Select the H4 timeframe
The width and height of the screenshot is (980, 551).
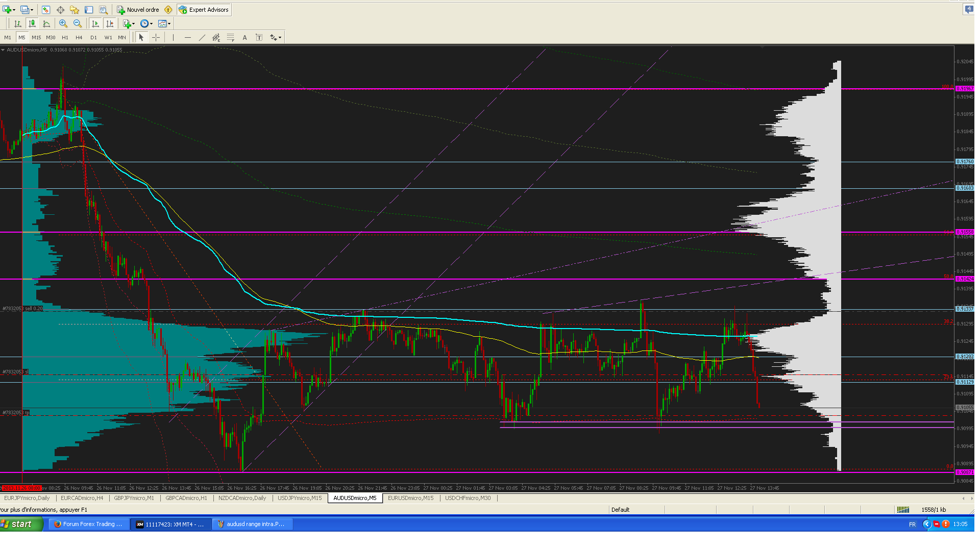(x=79, y=37)
